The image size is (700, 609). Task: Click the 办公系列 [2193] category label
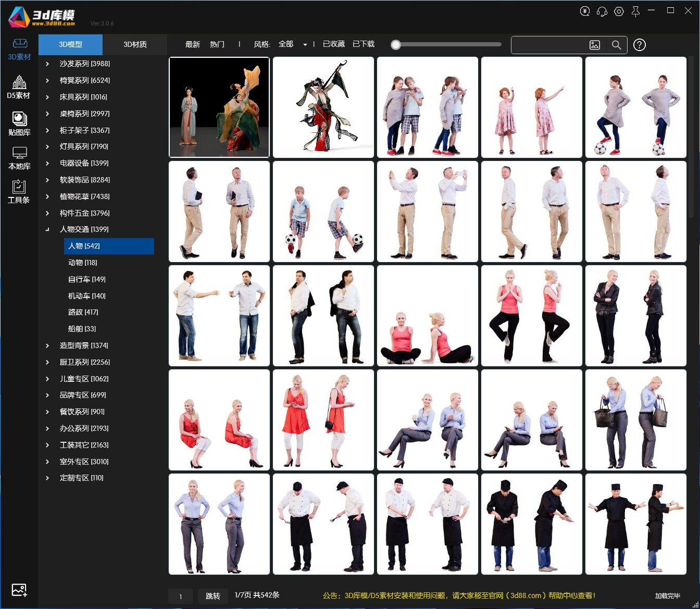click(x=84, y=429)
